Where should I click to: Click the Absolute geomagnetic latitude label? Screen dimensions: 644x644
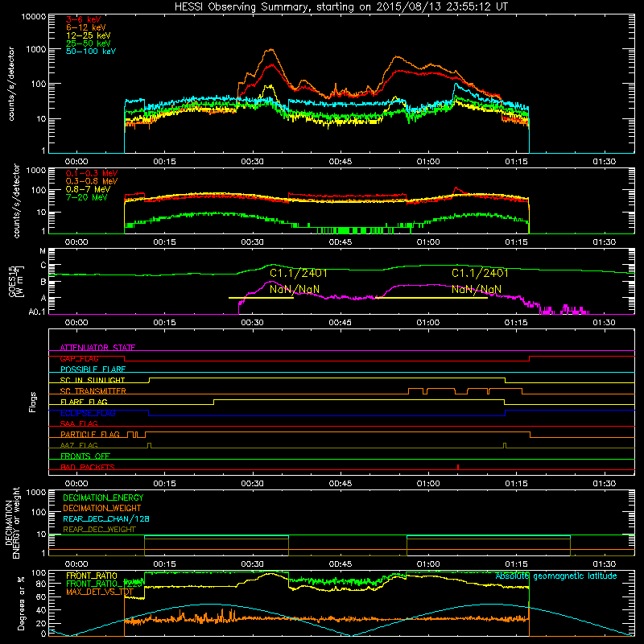pos(556,576)
